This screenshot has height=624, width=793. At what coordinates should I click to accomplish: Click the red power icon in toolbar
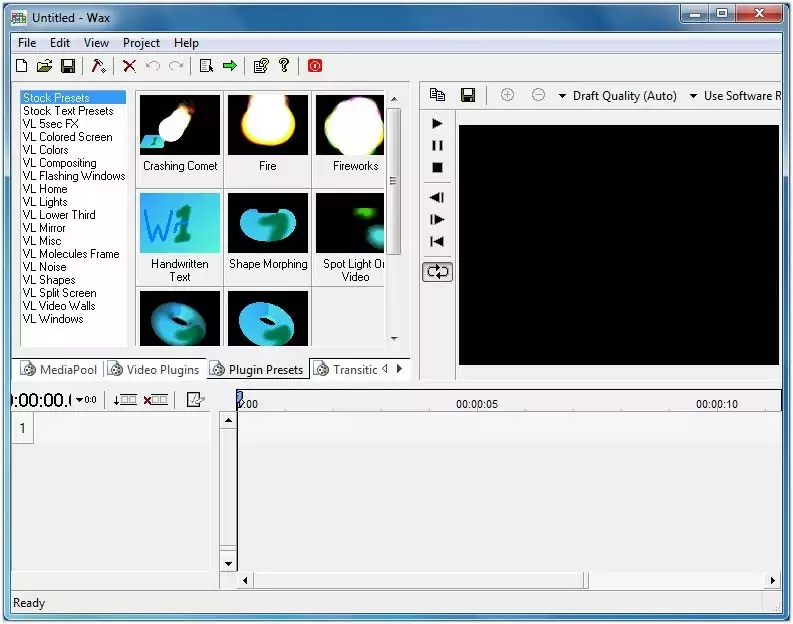(x=315, y=66)
